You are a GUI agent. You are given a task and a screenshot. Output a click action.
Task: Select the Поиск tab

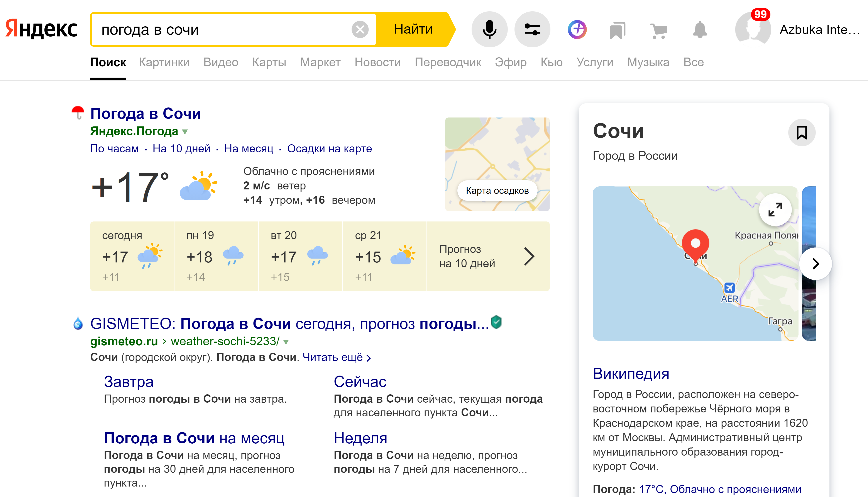tap(108, 62)
